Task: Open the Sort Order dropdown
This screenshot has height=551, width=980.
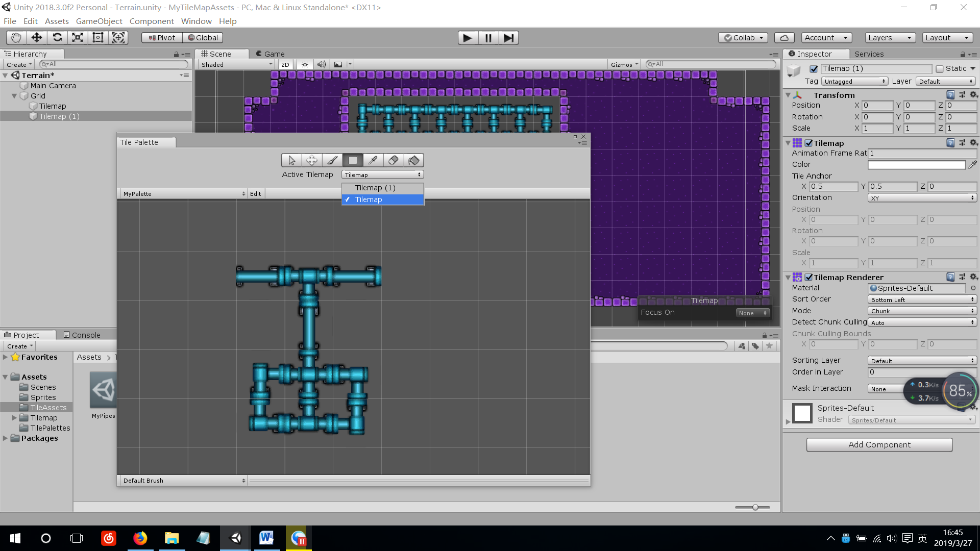Action: tap(922, 299)
